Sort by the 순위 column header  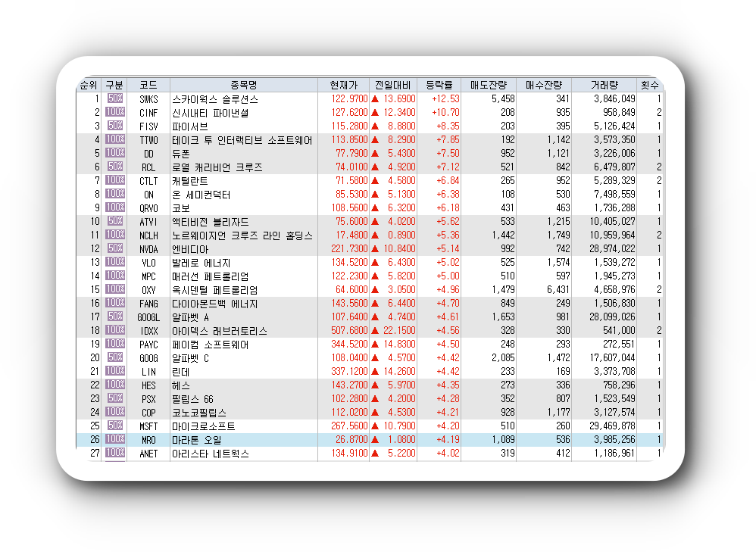coord(89,85)
